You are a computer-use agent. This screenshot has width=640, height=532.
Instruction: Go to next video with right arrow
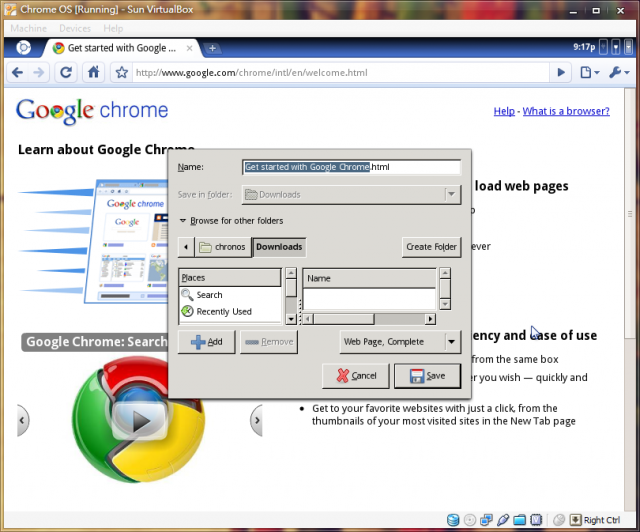coord(256,420)
